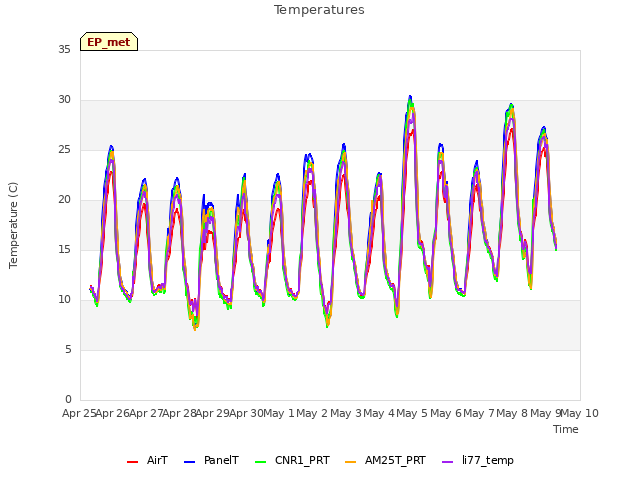Click the 0 y-axis tick label
The width and height of the screenshot is (640, 480).
[68, 400]
